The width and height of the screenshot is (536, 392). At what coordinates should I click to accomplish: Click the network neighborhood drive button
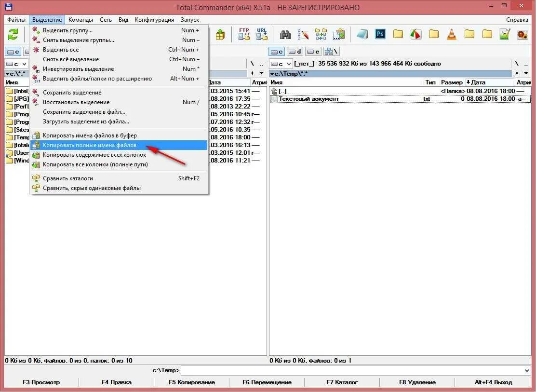point(331,52)
